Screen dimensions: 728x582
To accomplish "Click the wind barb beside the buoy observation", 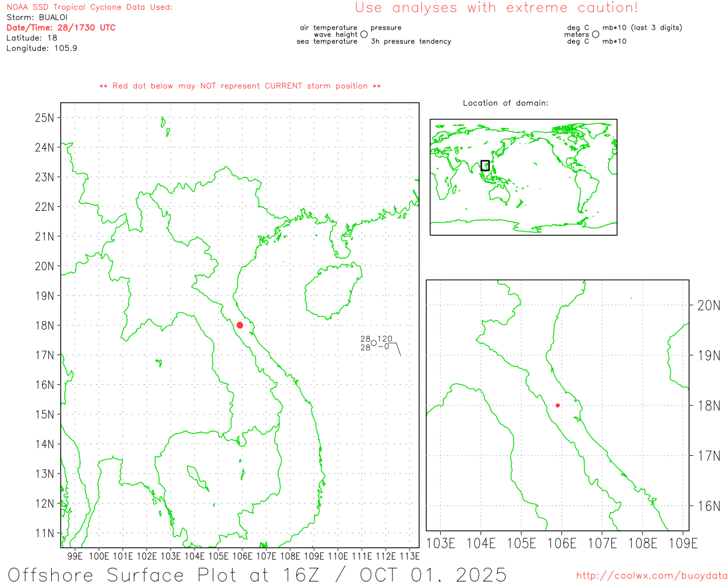I will (396, 348).
